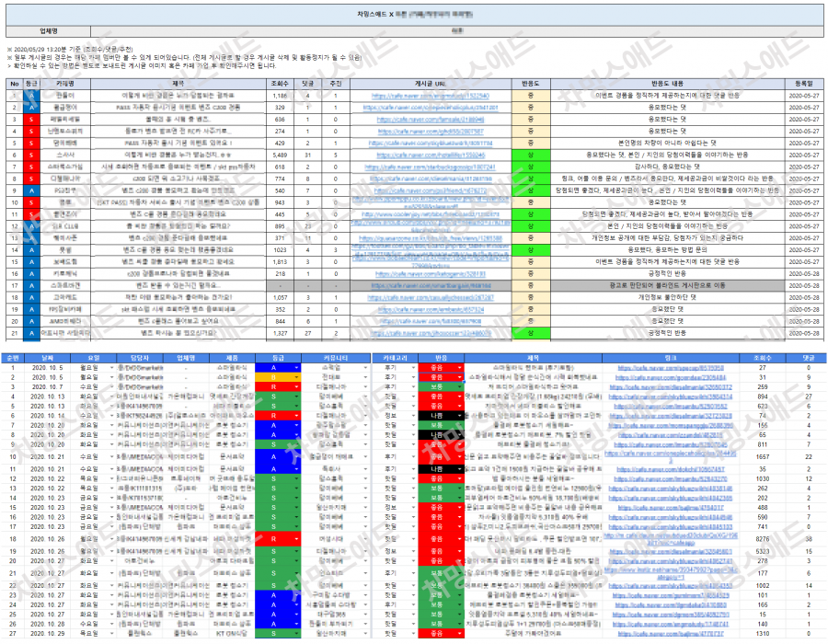
Task: Open the 요일 dropdown arrow in 순번 1 row
Action: (112, 368)
